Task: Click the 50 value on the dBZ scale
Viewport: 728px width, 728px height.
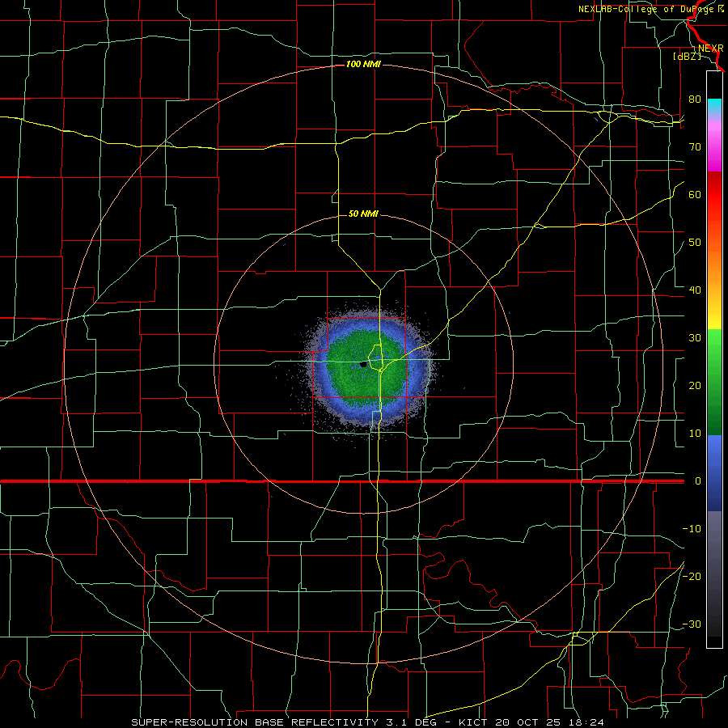Action: click(695, 242)
